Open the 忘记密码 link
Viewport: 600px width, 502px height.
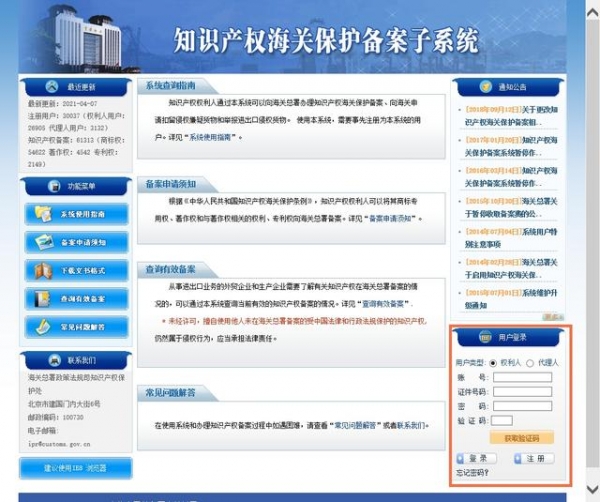click(x=472, y=472)
